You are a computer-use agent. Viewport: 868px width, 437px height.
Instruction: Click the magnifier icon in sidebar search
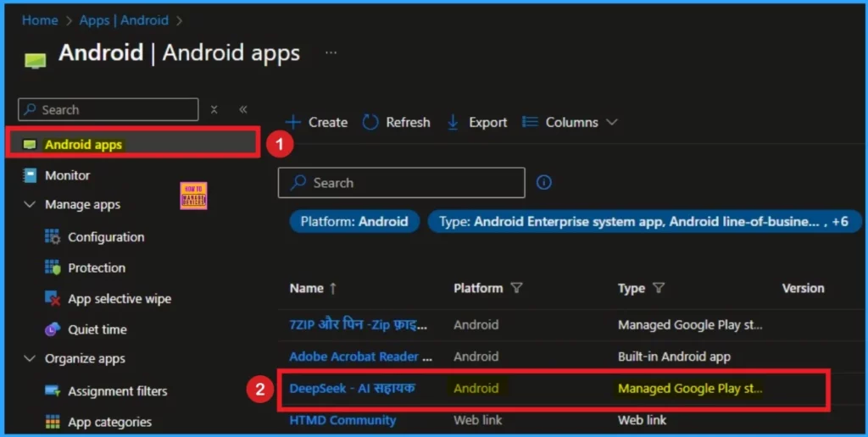pos(30,109)
